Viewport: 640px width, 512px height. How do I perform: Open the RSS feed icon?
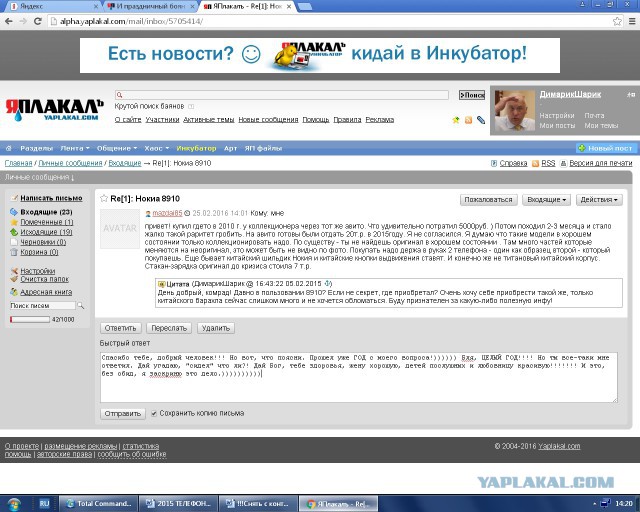click(536, 162)
